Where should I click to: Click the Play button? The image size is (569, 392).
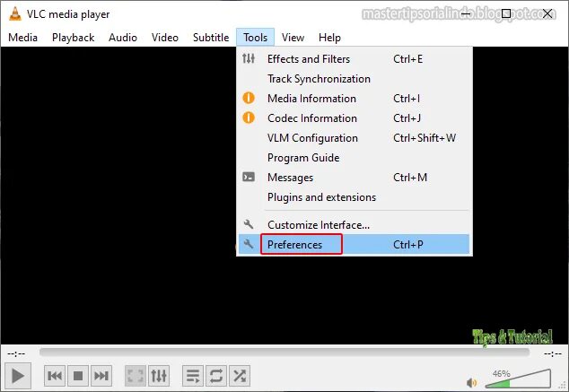[x=17, y=376]
